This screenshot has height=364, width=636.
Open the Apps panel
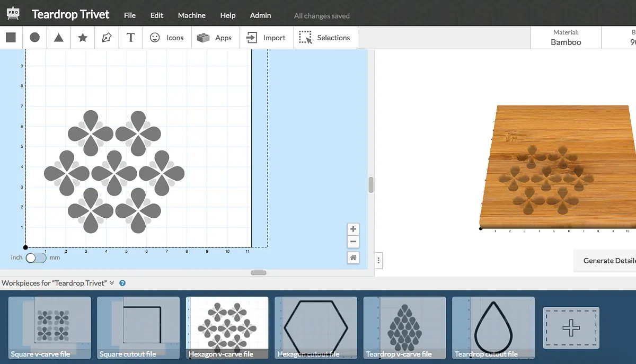click(x=215, y=38)
